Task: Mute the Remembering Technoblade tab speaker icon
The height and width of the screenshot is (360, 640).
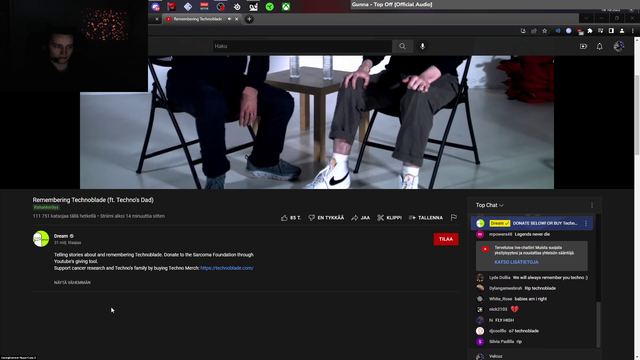Action: [229, 19]
